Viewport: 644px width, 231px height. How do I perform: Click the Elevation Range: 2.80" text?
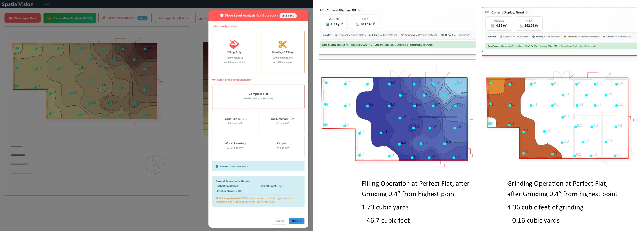coord(229,191)
